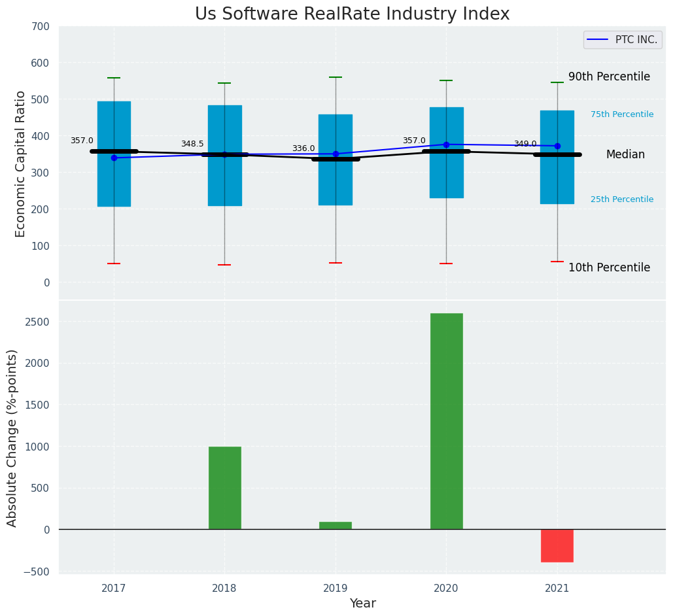Click the Economic Capital Ratio axis label

point(20,164)
